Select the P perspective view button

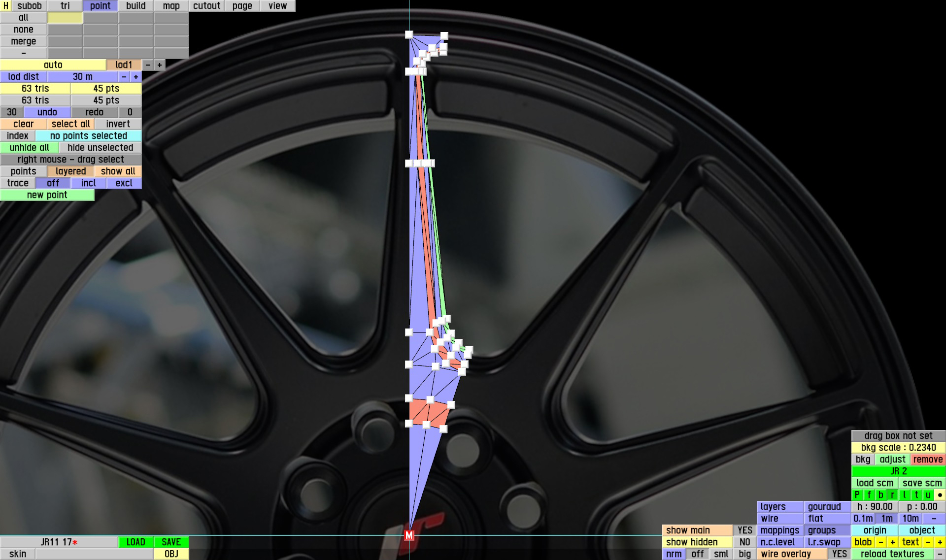point(857,495)
